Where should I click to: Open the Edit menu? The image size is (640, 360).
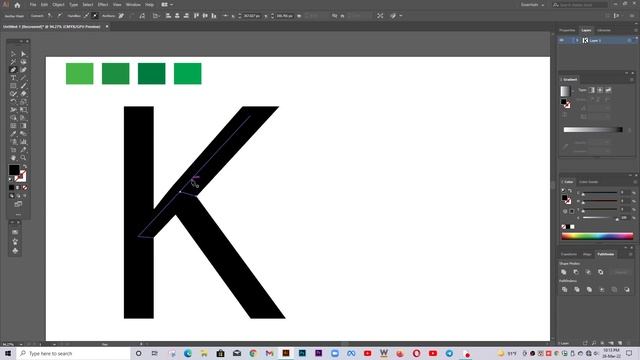44,5
